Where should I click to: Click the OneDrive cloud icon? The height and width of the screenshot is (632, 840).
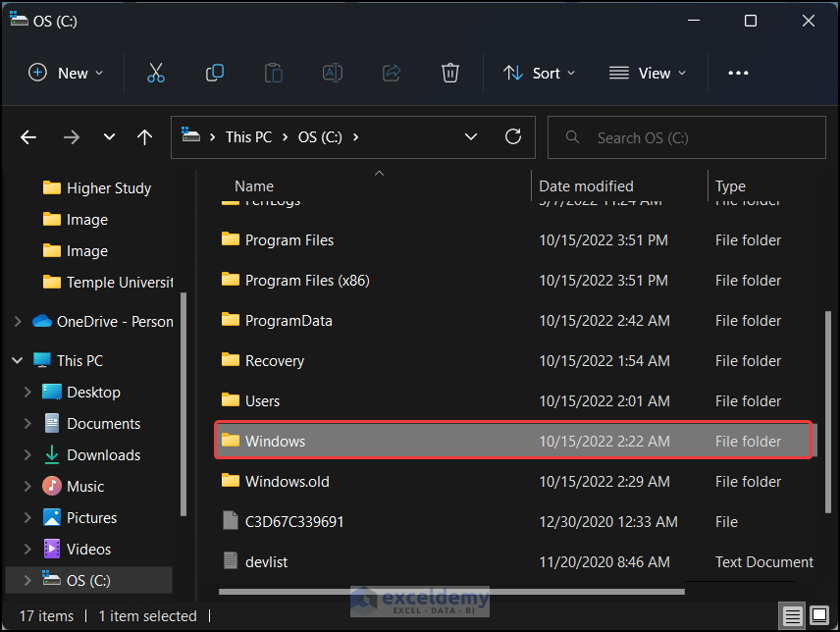42,321
